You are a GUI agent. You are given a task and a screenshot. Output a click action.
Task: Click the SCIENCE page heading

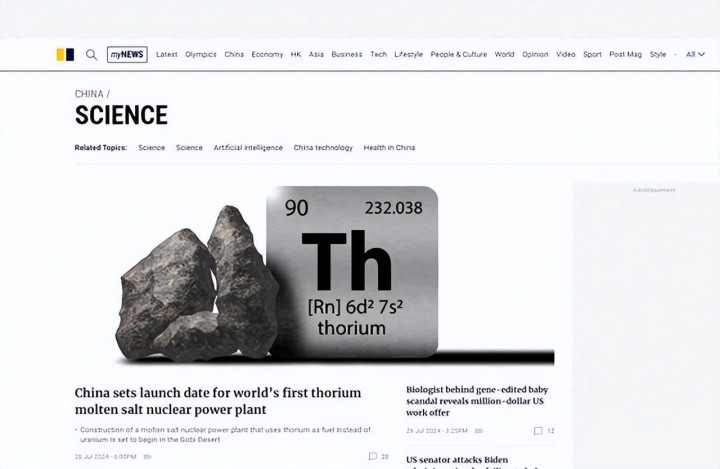[121, 115]
